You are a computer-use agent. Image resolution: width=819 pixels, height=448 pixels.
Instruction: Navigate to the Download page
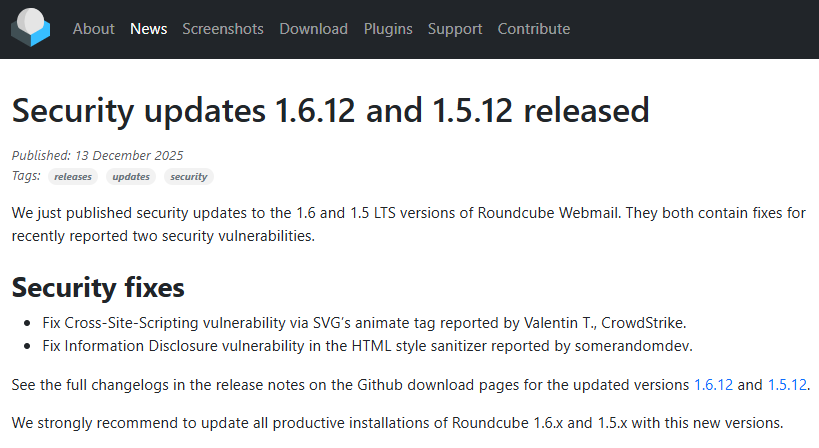(313, 29)
